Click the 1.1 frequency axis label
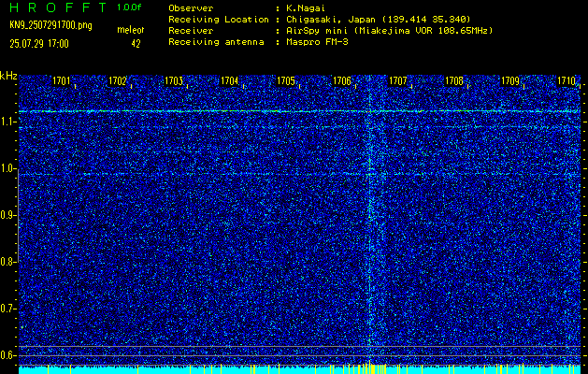 tap(7, 122)
